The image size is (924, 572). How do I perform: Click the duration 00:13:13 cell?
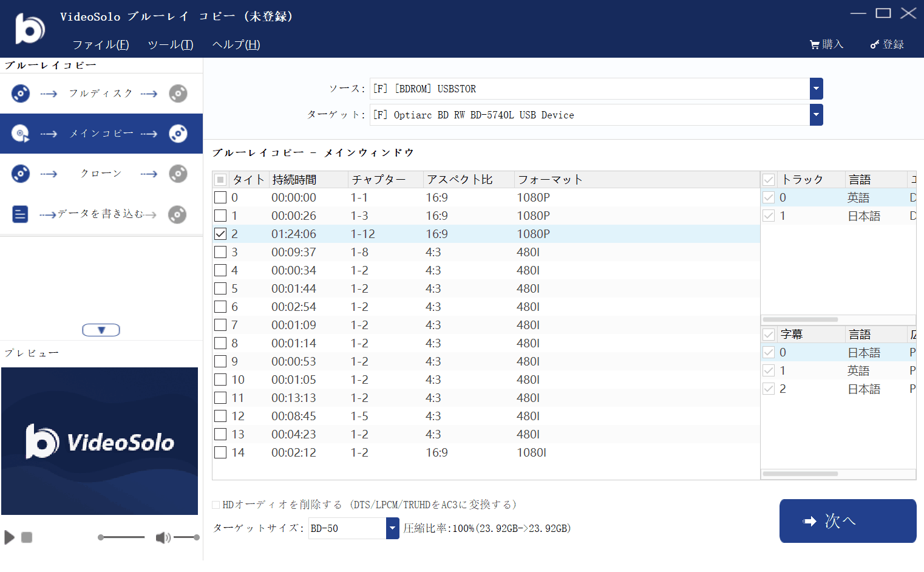(x=294, y=398)
